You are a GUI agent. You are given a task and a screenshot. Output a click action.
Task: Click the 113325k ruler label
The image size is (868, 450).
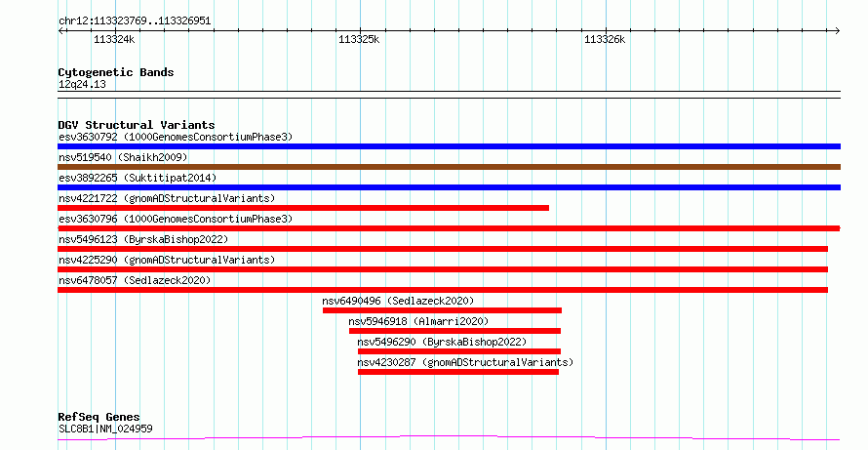click(359, 39)
